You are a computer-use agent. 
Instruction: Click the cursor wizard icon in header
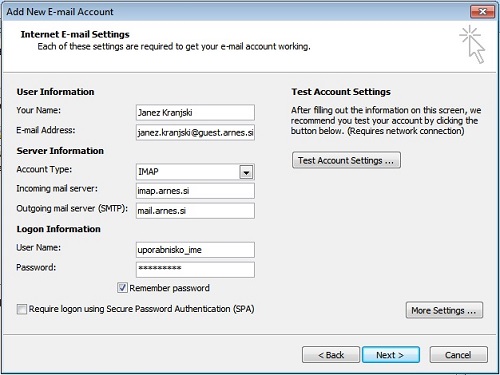[x=473, y=45]
